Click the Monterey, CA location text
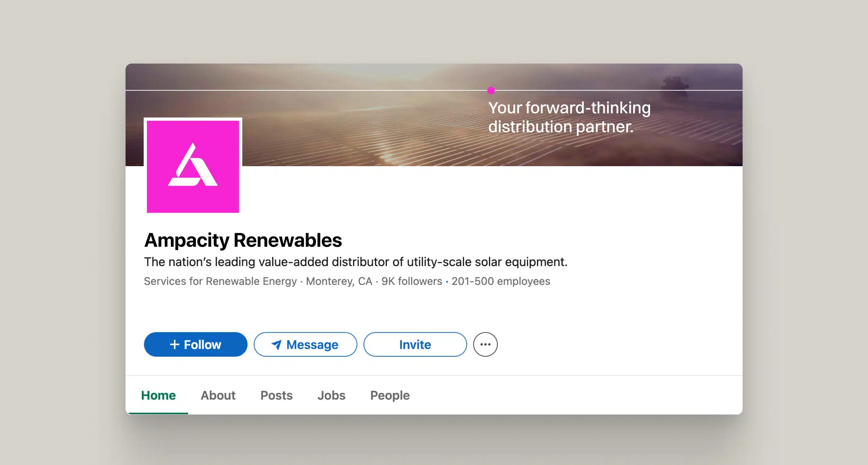Viewport: 868px width, 465px height. click(339, 281)
